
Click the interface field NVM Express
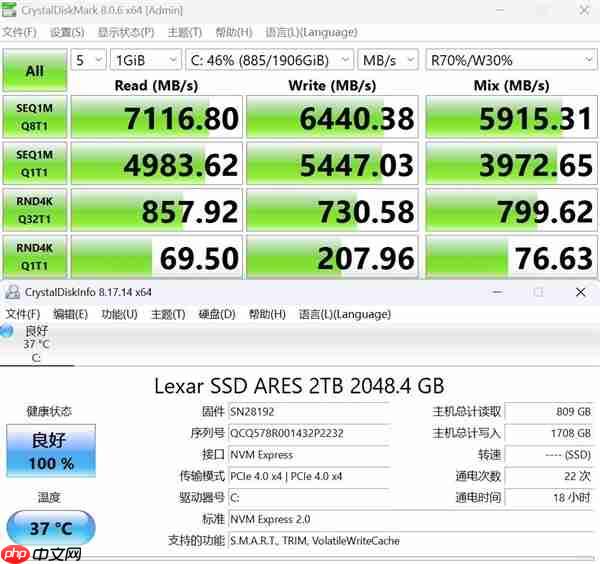309,455
